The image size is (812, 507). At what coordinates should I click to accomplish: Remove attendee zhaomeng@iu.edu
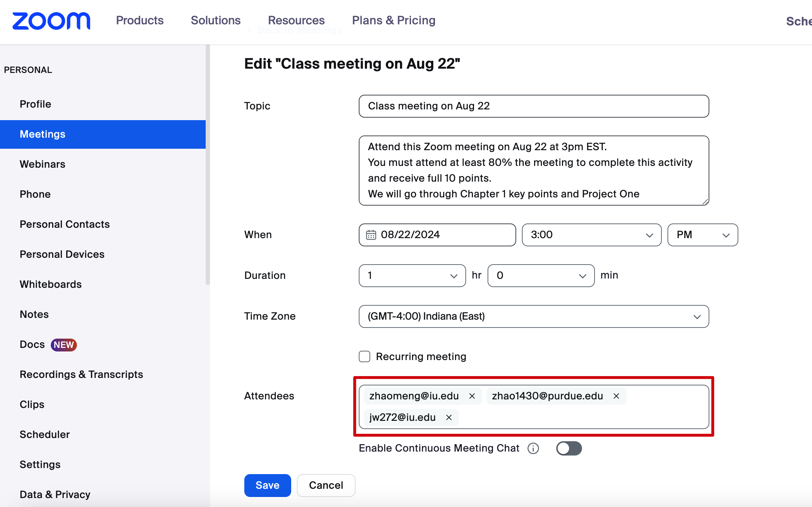[x=472, y=396]
